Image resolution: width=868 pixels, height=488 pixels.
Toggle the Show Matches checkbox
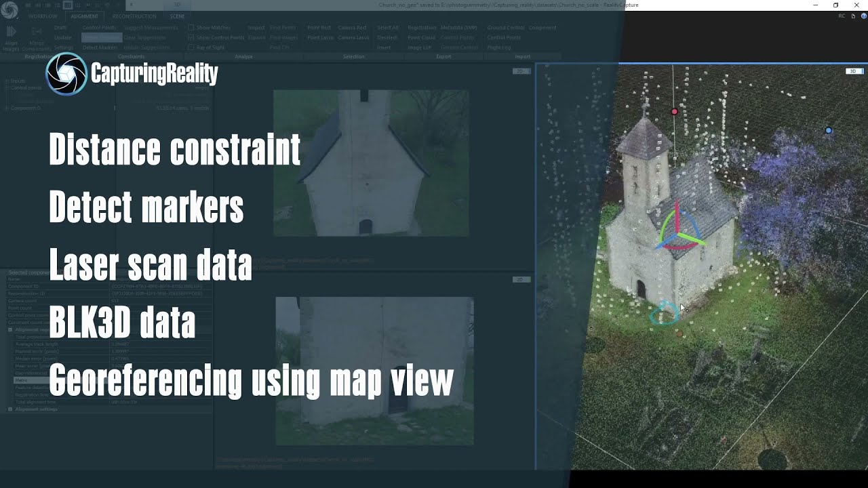(191, 28)
